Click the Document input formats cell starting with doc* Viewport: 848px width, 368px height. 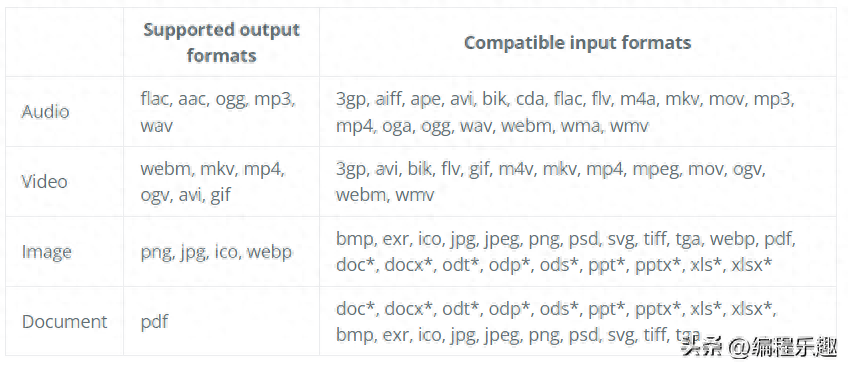click(x=578, y=321)
